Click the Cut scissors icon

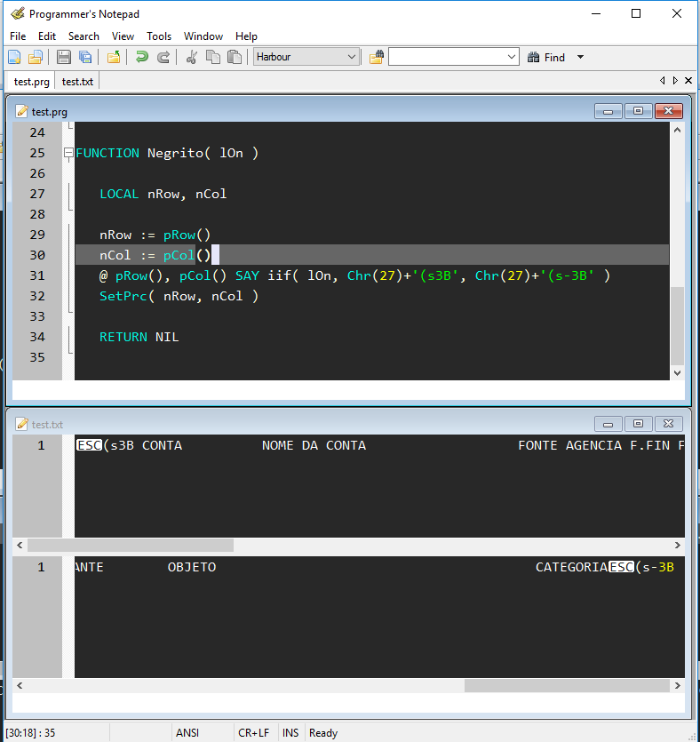191,57
